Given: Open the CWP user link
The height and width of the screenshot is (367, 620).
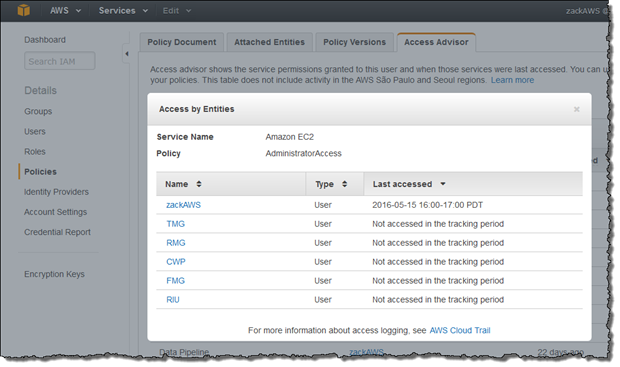Looking at the screenshot, I should [x=176, y=262].
